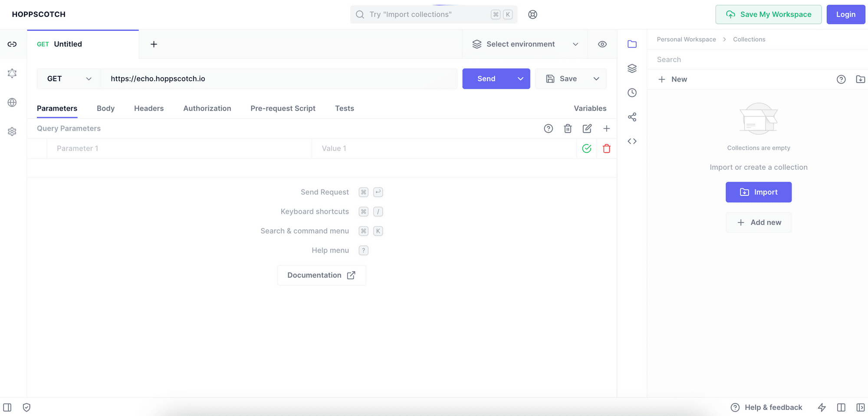Open the Realtime globe icon page
The image size is (868, 416).
(12, 102)
